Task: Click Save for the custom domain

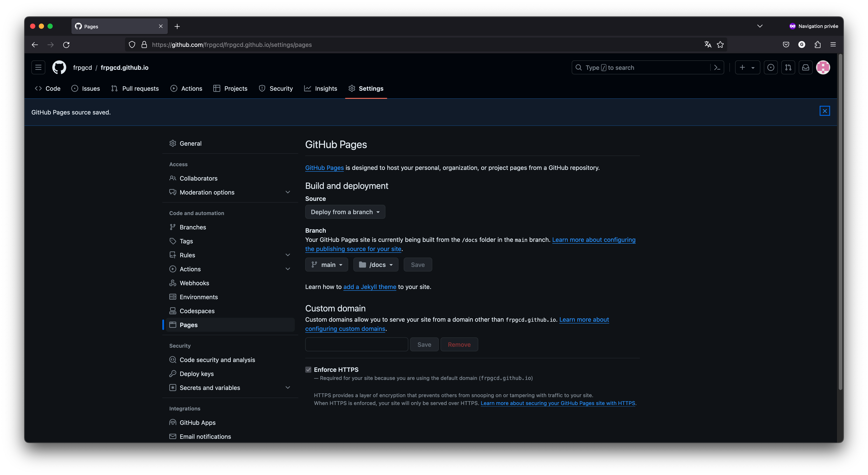Action: (424, 344)
